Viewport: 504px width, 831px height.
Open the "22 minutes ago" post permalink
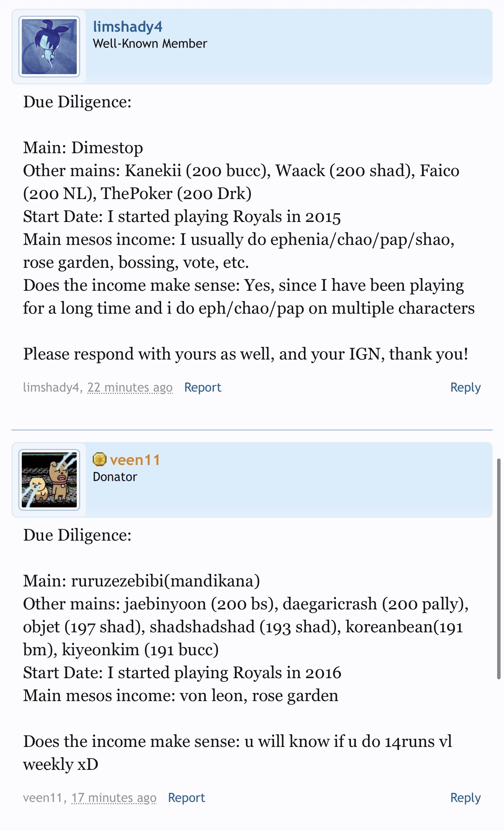click(x=130, y=387)
